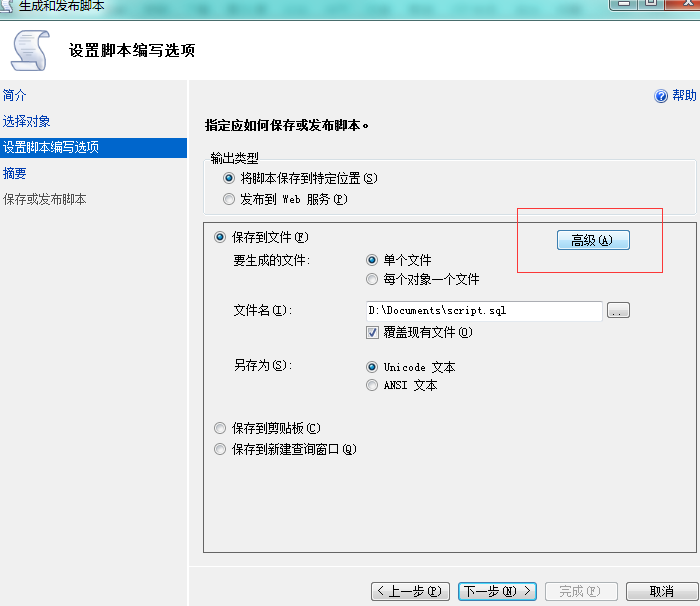Choose 保存到剪贴板 radio option

tap(220, 428)
